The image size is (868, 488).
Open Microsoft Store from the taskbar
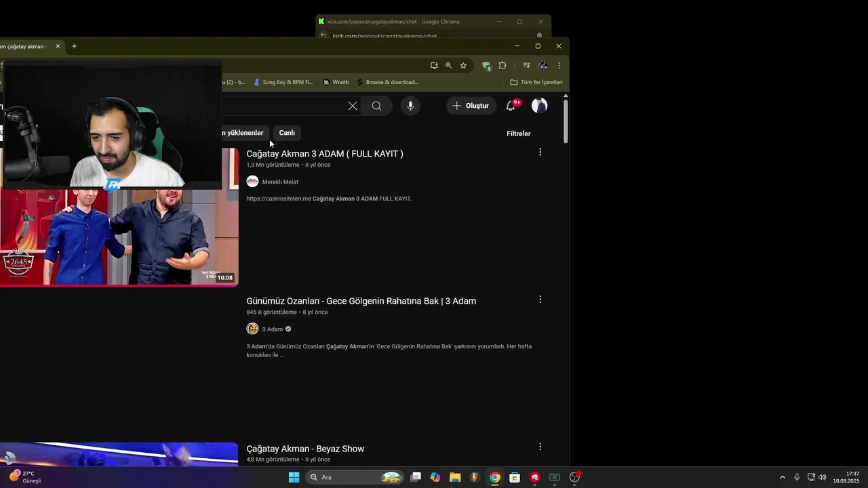tap(515, 477)
